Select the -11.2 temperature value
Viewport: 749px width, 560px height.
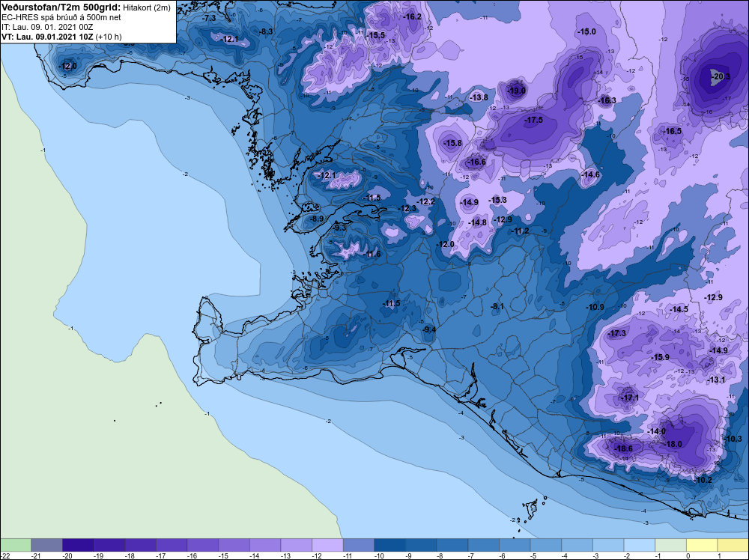pos(519,231)
